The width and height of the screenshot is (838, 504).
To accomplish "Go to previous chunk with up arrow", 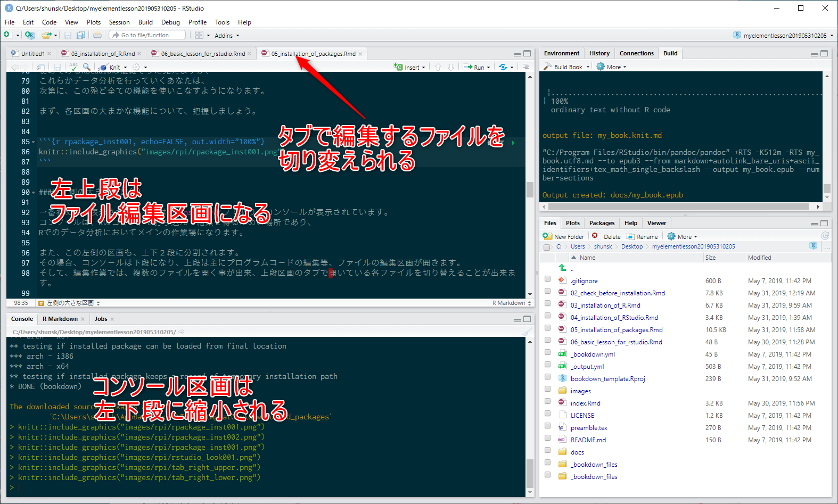I will pos(438,67).
